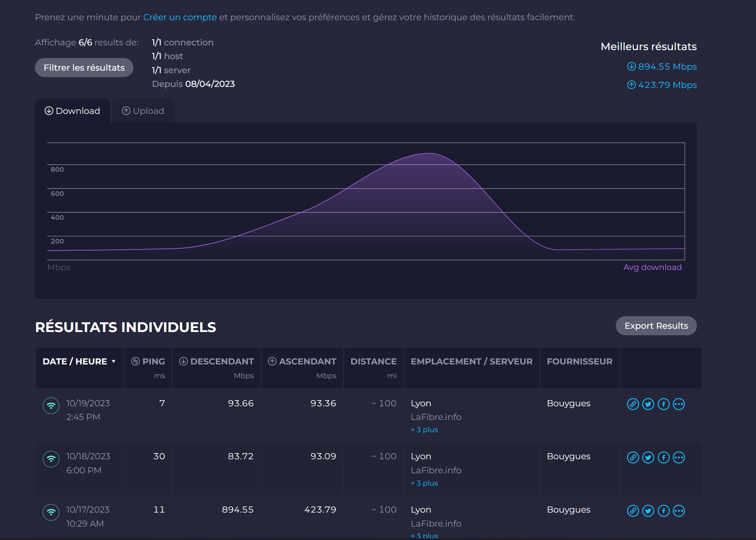
Task: Click Depuis 08/04/2023 date text
Action: coord(193,84)
